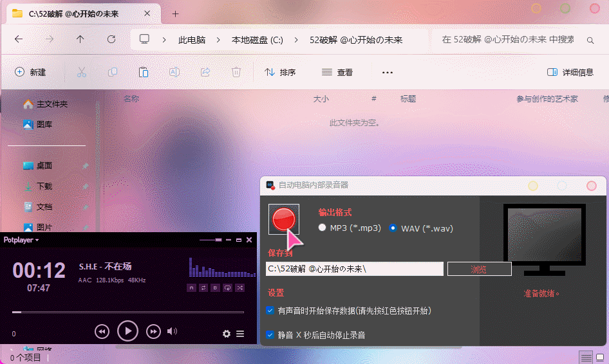Play the track in Potplayer

click(127, 331)
